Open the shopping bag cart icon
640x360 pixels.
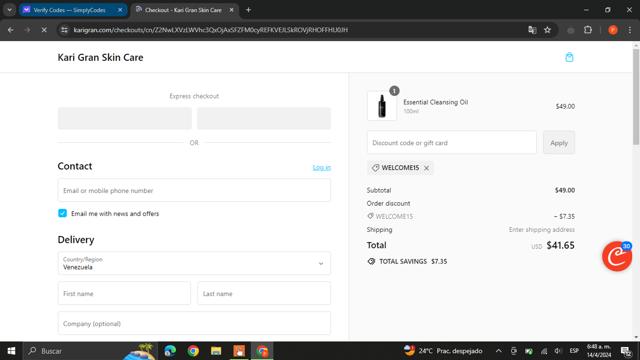pyautogui.click(x=569, y=57)
